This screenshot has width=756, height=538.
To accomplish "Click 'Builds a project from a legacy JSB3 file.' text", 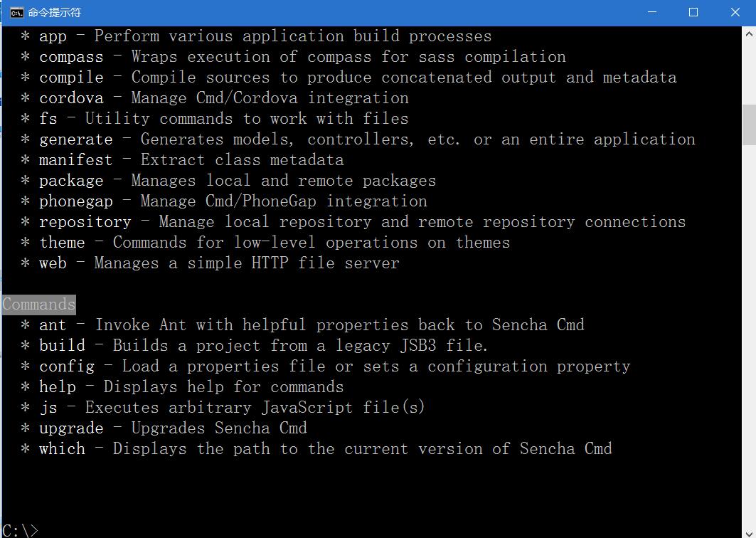I will 300,345.
